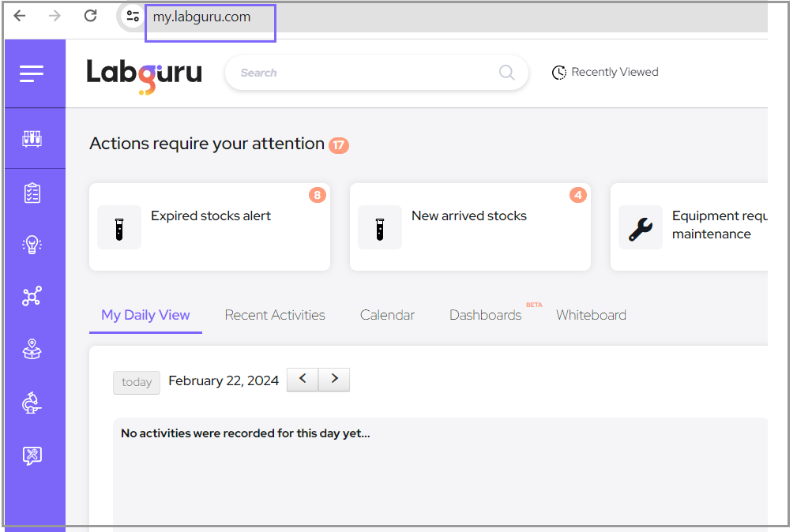Open the clipboard checklist sidebar icon
Screen dimensions: 812x532
pos(32,193)
